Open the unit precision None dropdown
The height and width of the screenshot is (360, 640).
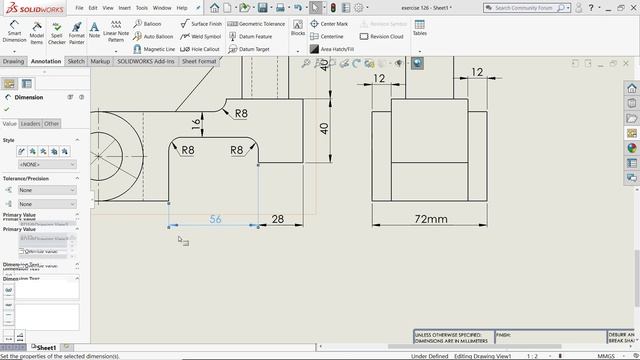coord(47,204)
